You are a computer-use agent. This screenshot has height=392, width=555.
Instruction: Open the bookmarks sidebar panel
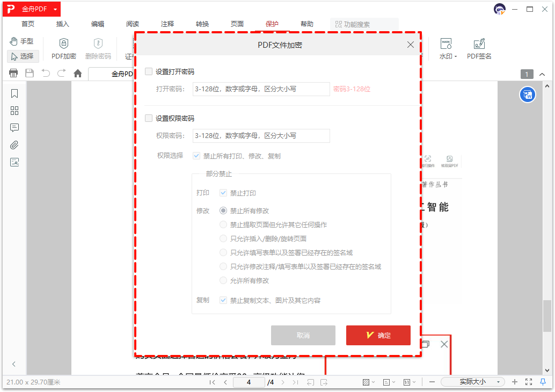click(14, 93)
